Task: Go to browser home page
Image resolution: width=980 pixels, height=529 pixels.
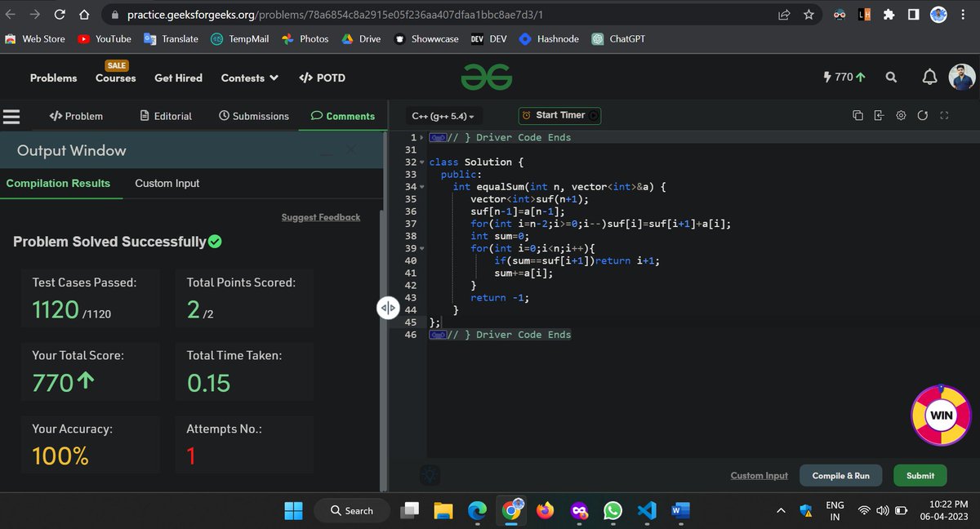Action: (83, 15)
